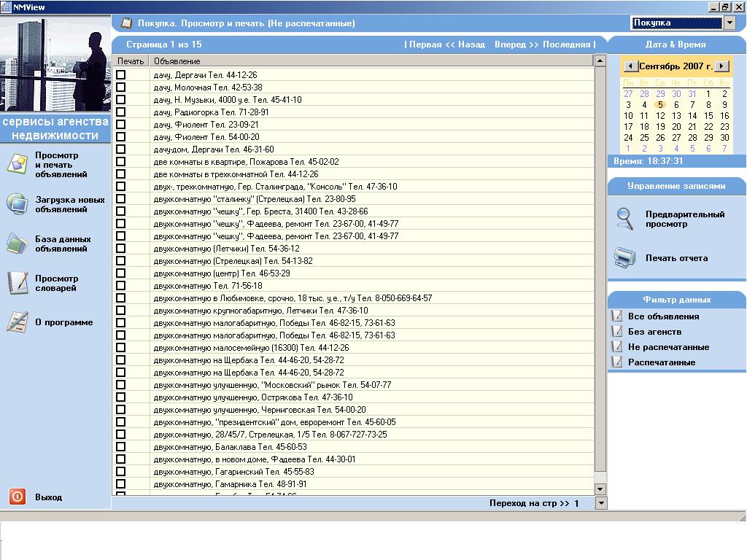Screen dimensions: 747x560
Task: Click the vertical scrollbar thumb
Action: click(600, 269)
